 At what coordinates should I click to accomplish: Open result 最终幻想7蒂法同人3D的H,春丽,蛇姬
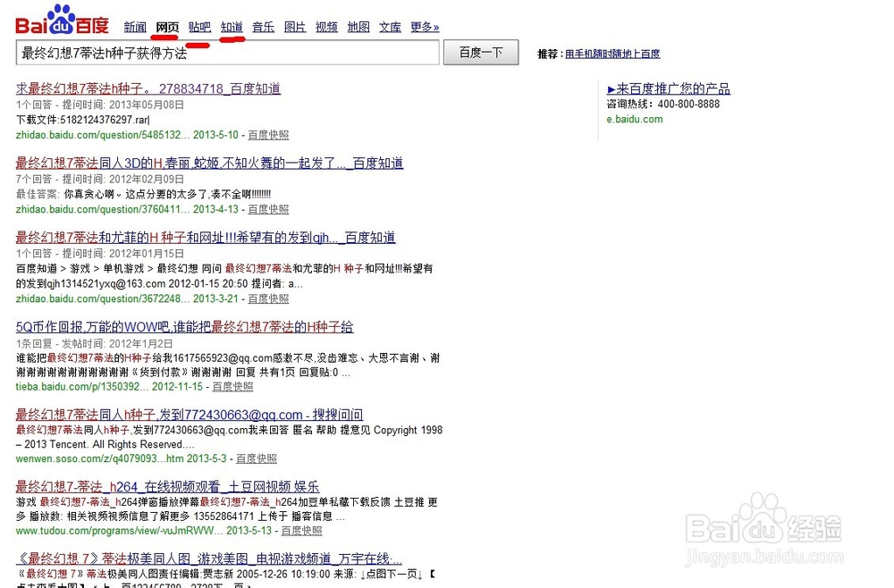(x=209, y=163)
